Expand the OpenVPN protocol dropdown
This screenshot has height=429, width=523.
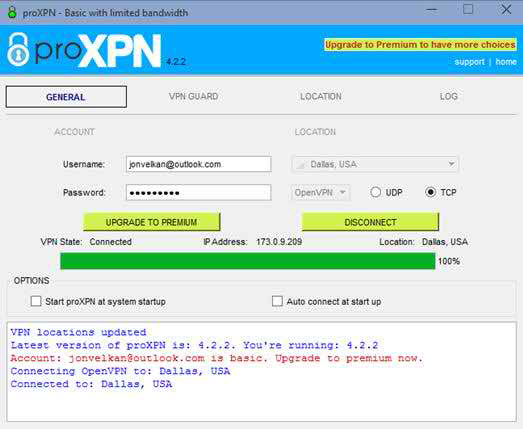click(320, 192)
